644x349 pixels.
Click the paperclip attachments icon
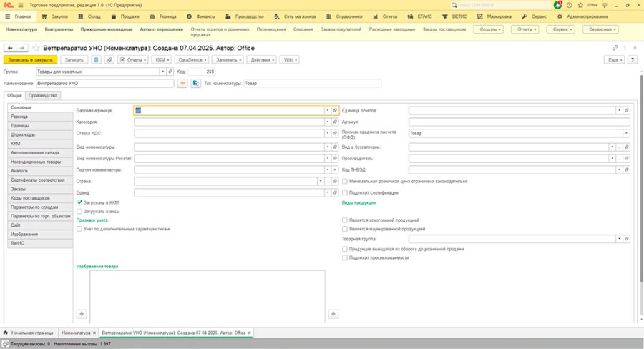coord(109,60)
